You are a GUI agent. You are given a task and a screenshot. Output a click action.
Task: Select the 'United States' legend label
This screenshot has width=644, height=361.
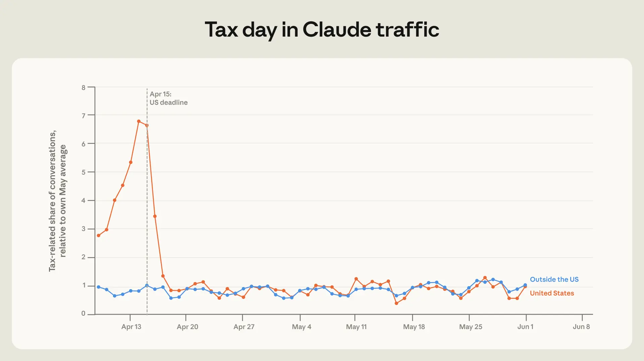click(552, 293)
